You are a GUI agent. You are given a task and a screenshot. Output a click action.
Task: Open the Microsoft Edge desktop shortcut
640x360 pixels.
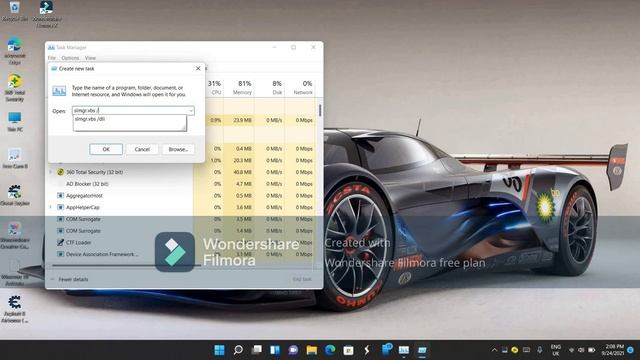(x=15, y=51)
